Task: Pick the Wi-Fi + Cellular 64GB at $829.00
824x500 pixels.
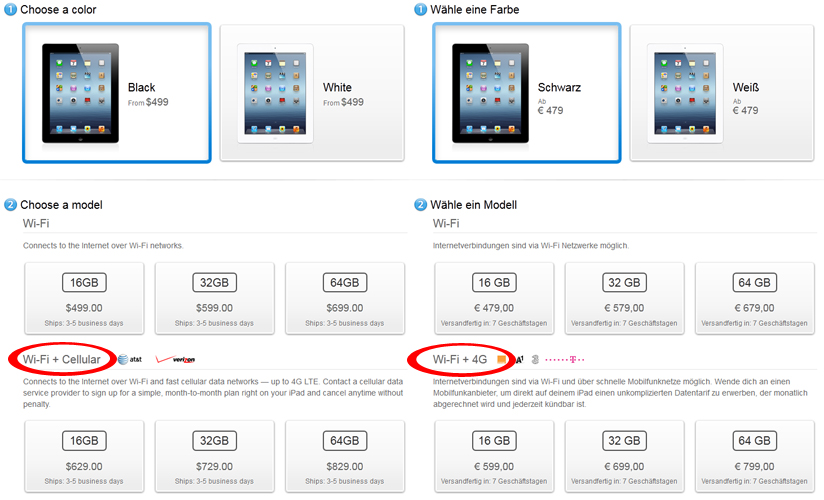Action: point(345,456)
